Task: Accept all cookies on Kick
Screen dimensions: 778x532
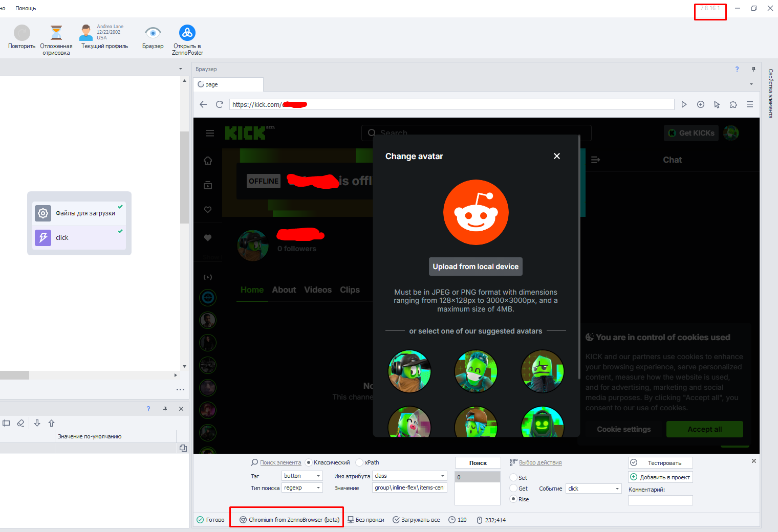Action: [705, 429]
